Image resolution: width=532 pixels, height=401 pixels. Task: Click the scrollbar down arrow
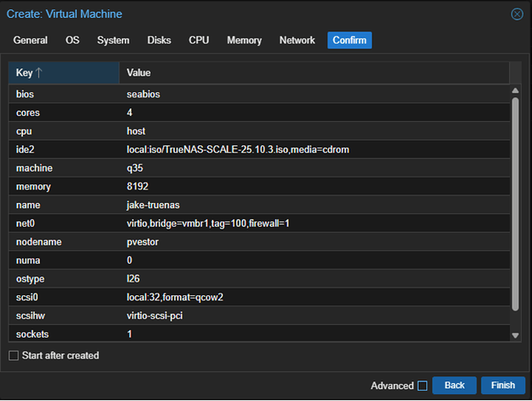[x=515, y=335]
